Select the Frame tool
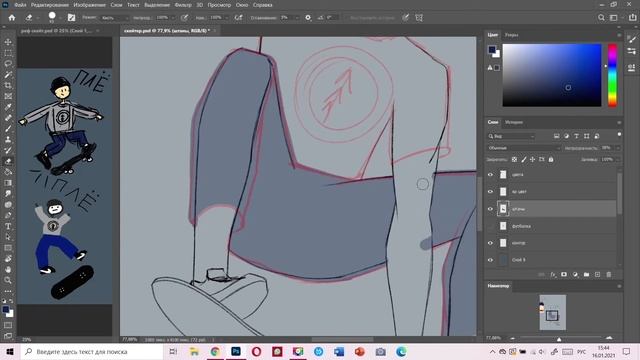The width and height of the screenshot is (640, 360). pos(8,96)
